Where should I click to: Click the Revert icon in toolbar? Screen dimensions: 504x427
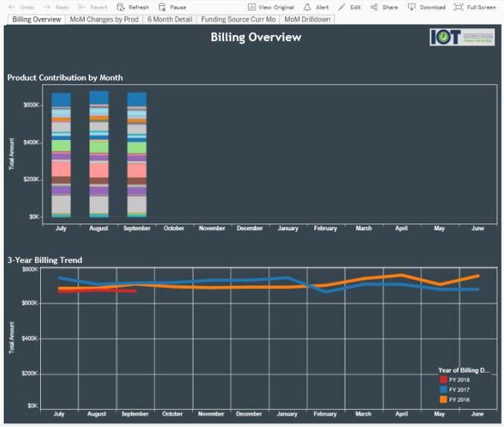coord(82,7)
